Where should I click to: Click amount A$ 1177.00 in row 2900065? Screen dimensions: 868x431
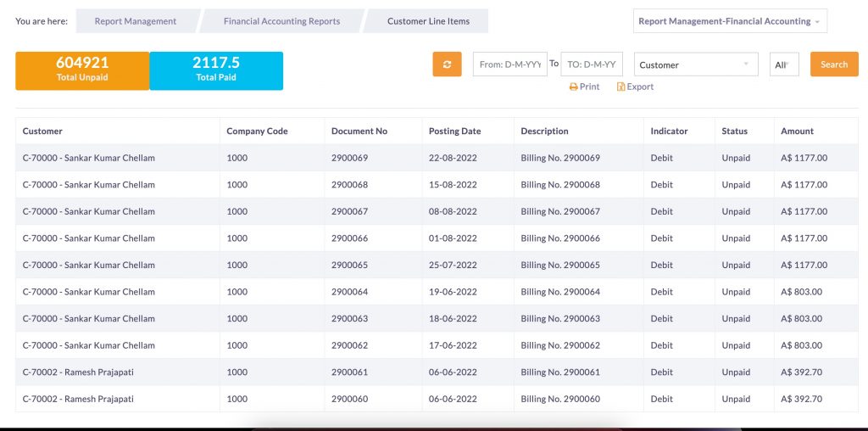(x=804, y=265)
